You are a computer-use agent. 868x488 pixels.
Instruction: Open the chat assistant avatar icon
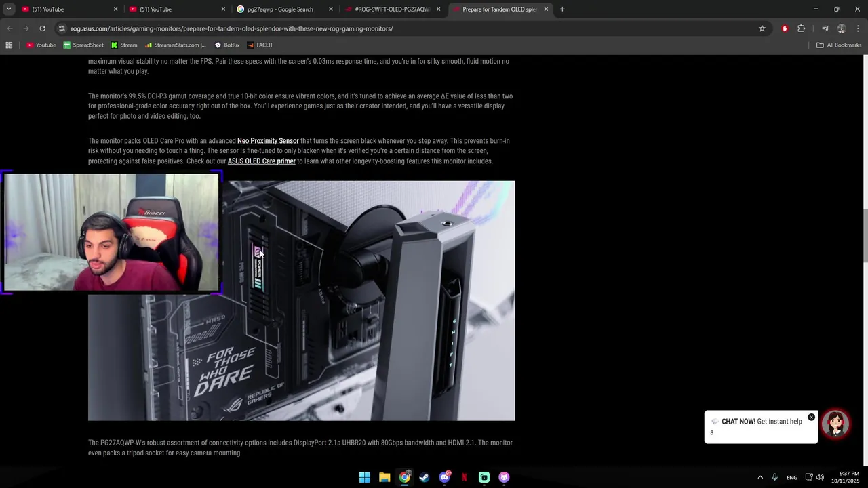(x=835, y=424)
